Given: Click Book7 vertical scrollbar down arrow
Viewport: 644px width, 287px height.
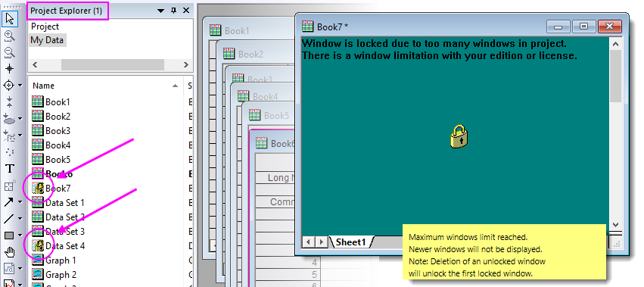Looking at the screenshot, I should point(615,224).
